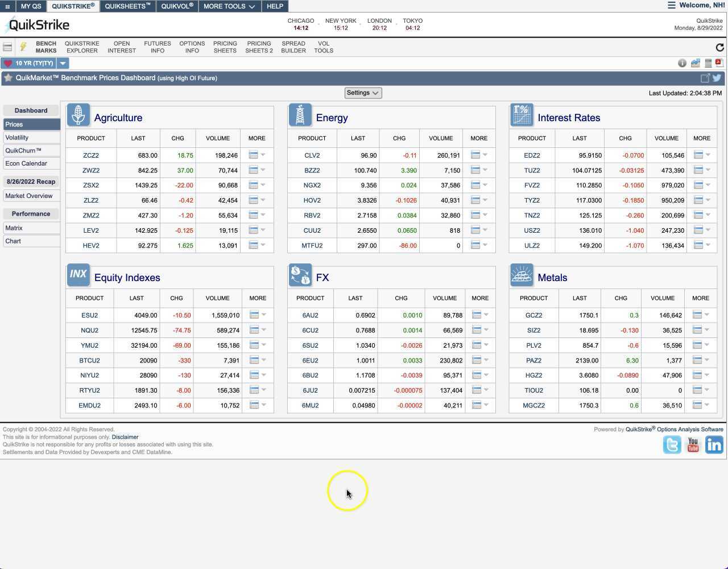Click the top-left menu grid button

(x=7, y=6)
